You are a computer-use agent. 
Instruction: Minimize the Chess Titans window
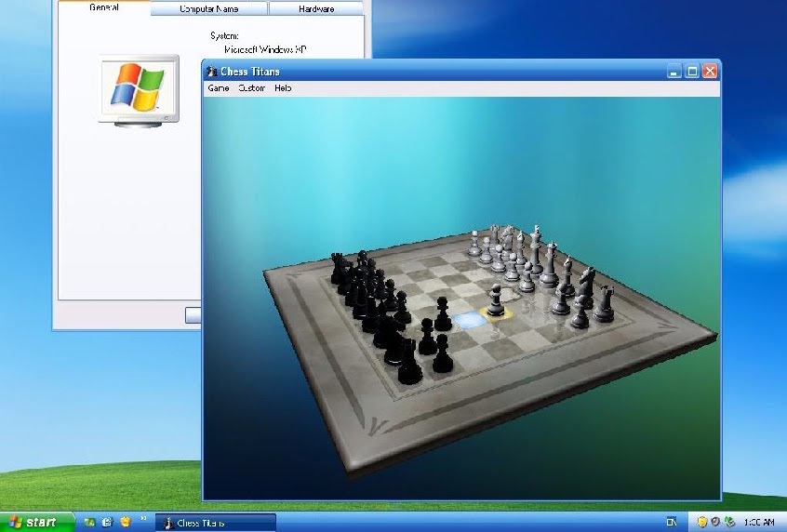674,72
